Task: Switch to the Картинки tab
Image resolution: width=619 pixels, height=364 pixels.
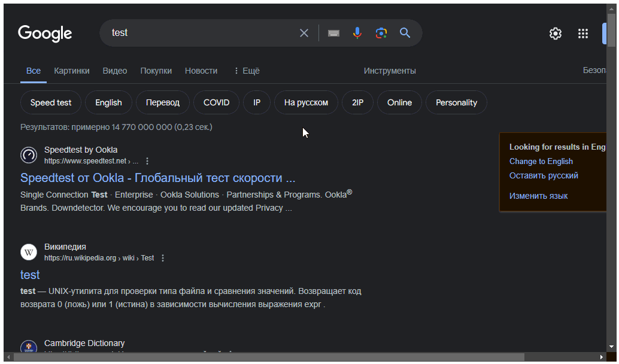Action: 72,71
